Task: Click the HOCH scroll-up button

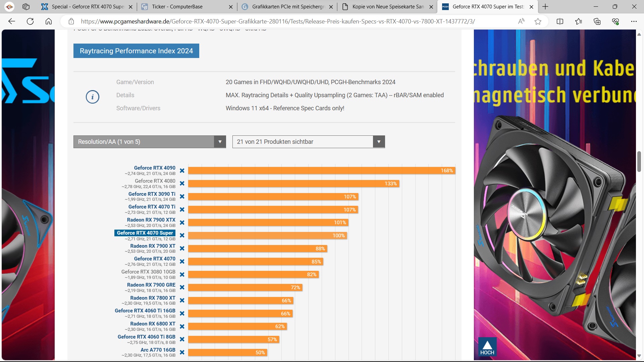Action: tap(487, 347)
